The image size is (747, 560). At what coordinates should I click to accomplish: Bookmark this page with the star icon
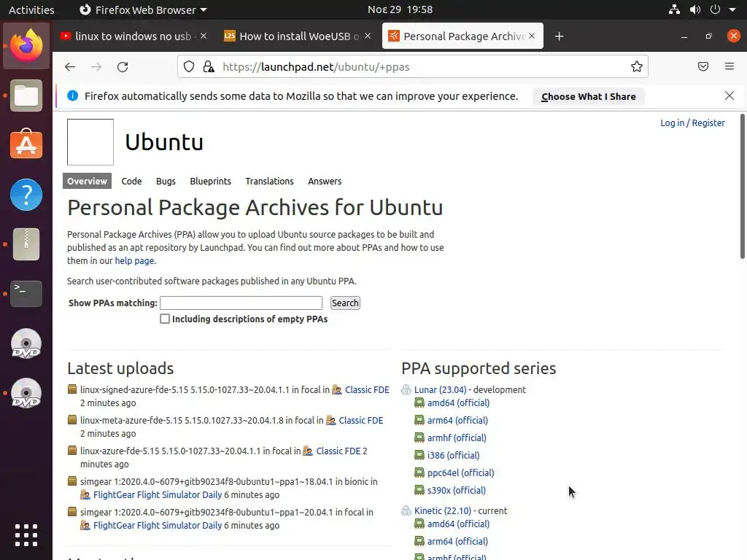[636, 67]
